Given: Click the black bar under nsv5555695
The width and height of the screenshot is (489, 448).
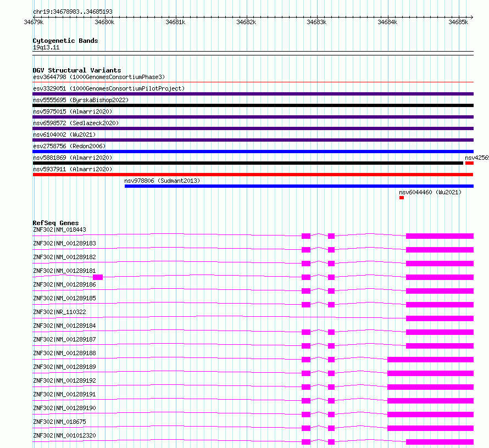Looking at the screenshot, I should tap(253, 105).
